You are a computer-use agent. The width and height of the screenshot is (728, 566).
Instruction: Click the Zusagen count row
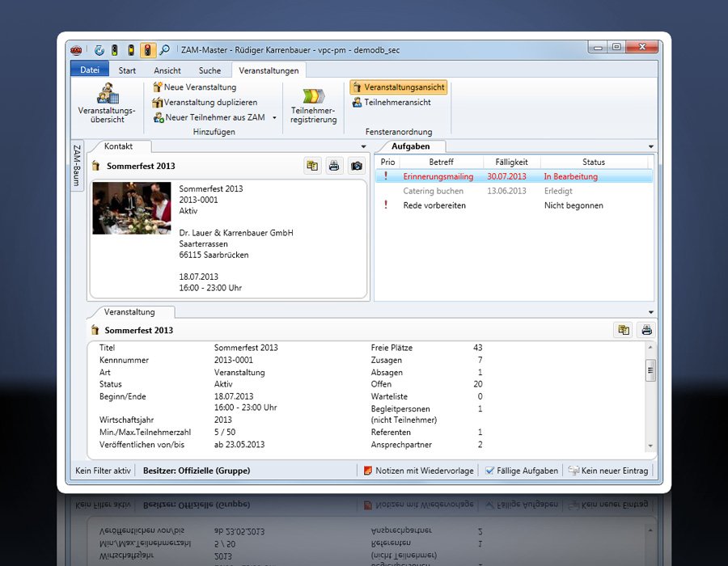tap(426, 360)
